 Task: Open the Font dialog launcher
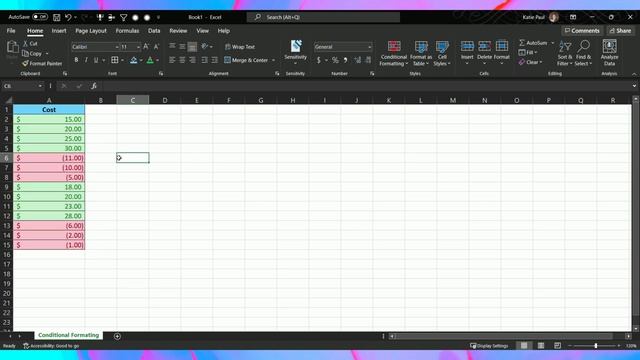[x=161, y=74]
